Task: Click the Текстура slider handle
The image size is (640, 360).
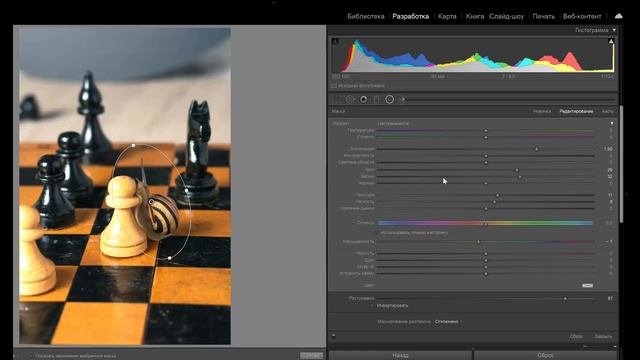Action: (x=497, y=195)
